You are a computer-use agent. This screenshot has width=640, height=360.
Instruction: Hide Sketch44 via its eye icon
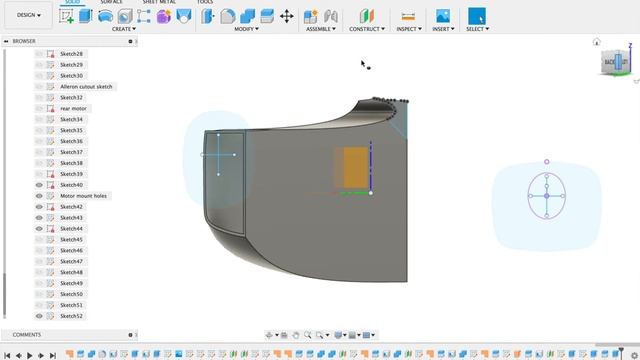[39, 229]
